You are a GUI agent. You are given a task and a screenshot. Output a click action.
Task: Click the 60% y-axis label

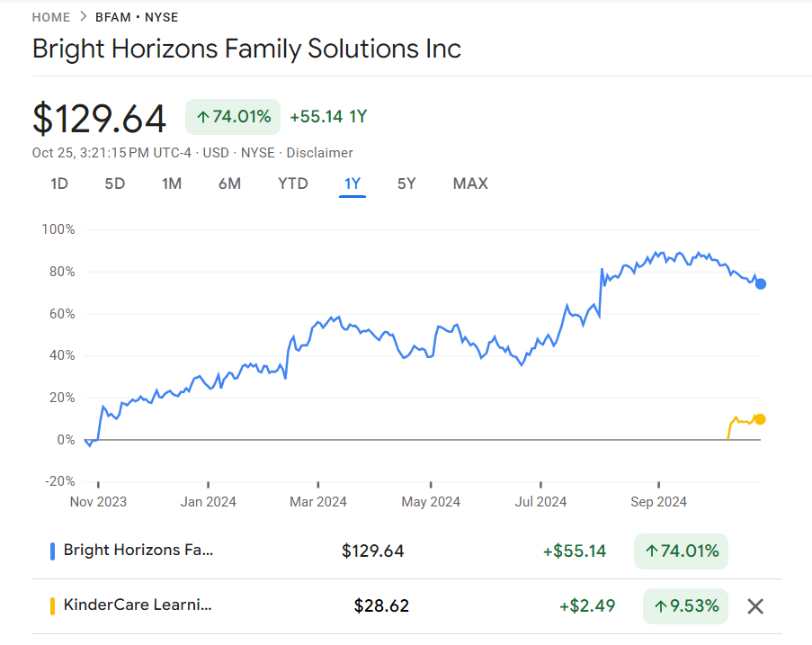(x=62, y=313)
